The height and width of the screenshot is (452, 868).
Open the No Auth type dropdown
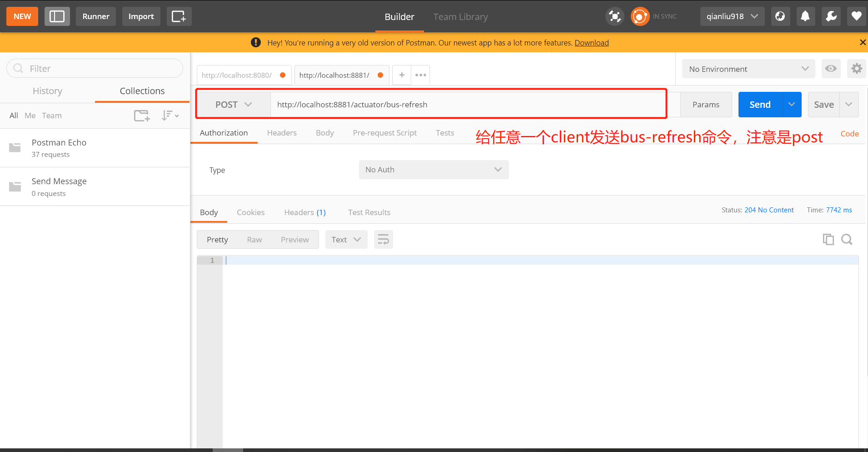point(434,170)
